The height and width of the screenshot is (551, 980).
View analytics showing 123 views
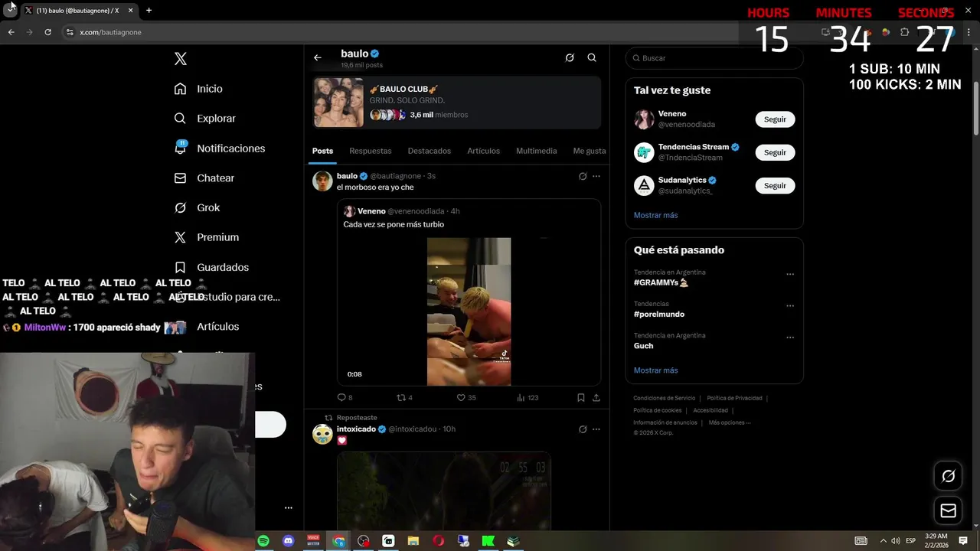528,397
